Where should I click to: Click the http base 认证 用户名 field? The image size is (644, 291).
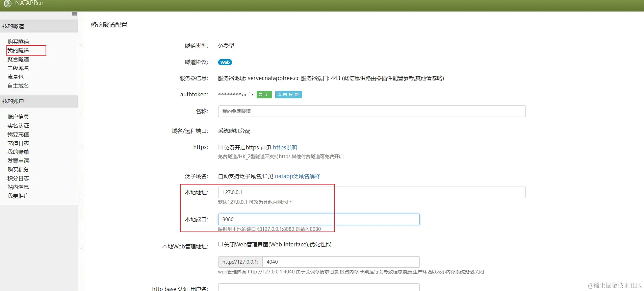[x=319, y=287]
